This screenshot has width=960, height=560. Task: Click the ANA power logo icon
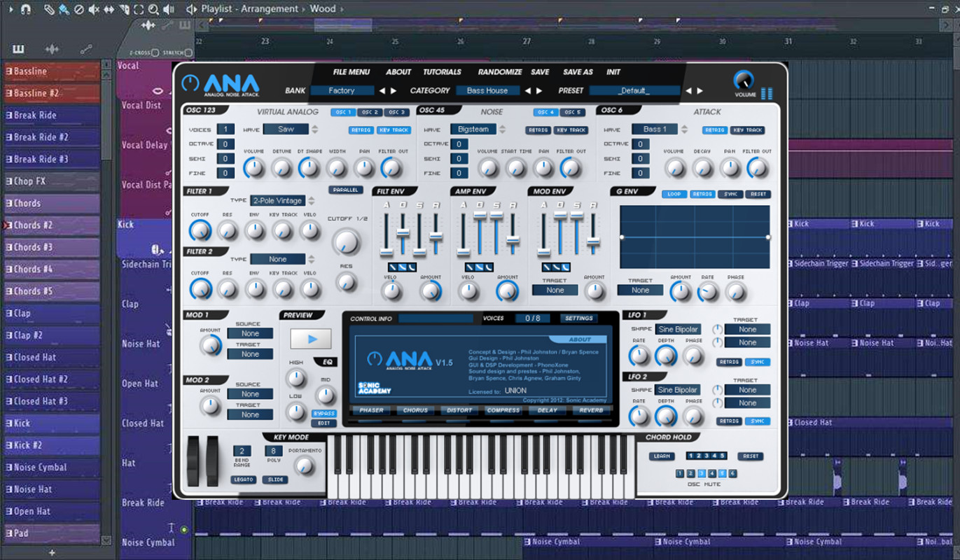pos(190,83)
